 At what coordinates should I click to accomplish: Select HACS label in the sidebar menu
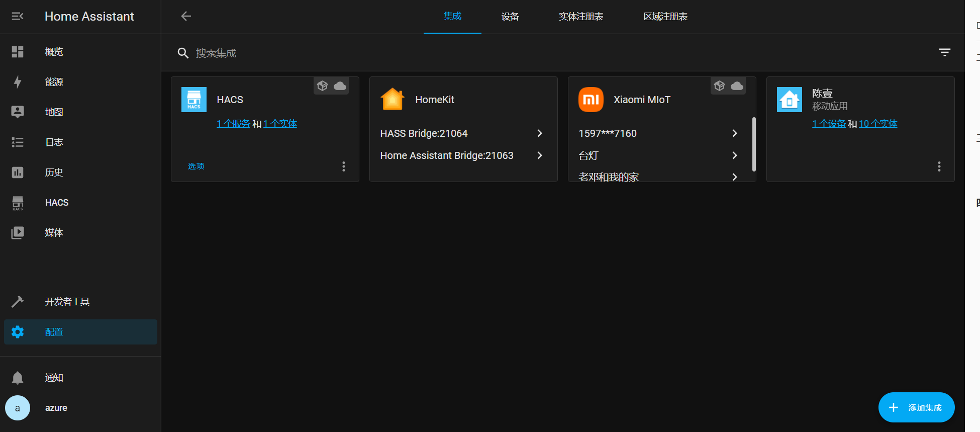(57, 203)
